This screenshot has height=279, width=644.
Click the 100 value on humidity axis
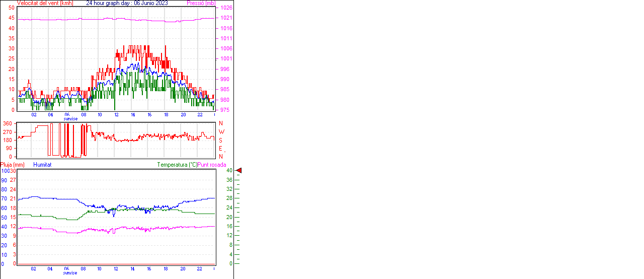click(x=5, y=171)
